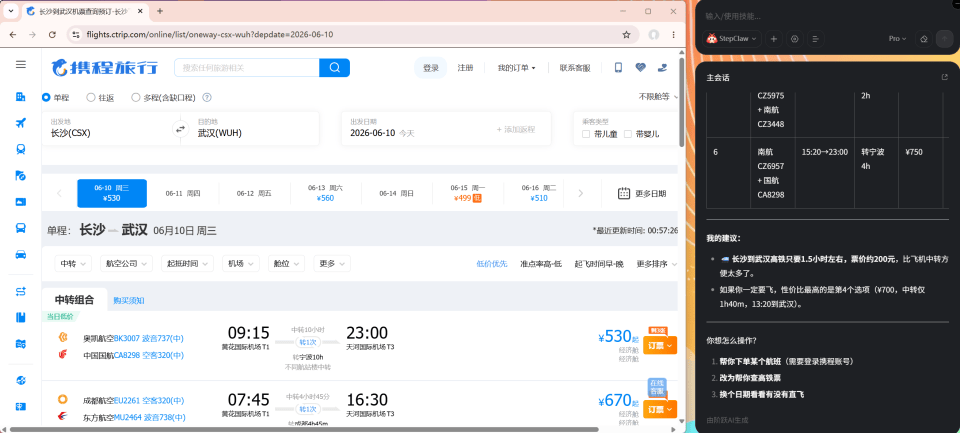Clear conversation with eraser icon

pyautogui.click(x=924, y=39)
